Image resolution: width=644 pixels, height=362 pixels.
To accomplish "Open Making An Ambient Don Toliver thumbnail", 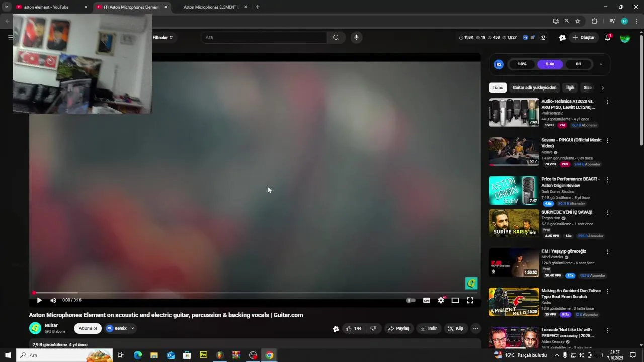I will click(514, 302).
